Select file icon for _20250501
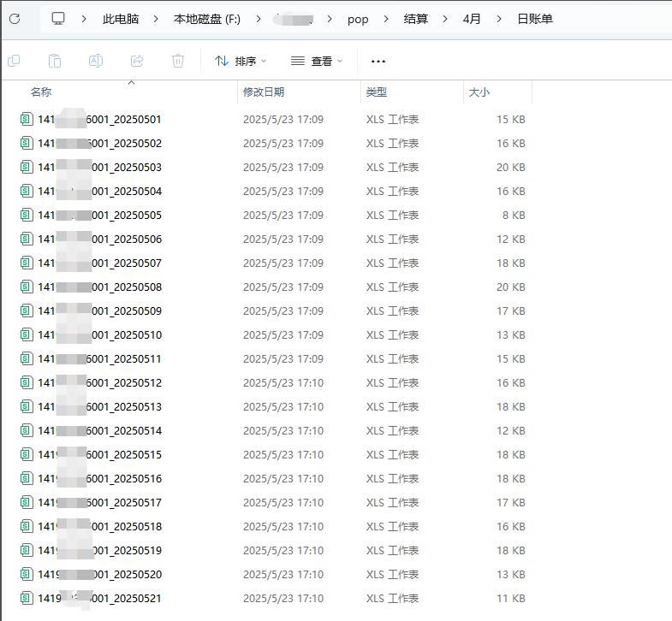 click(27, 119)
